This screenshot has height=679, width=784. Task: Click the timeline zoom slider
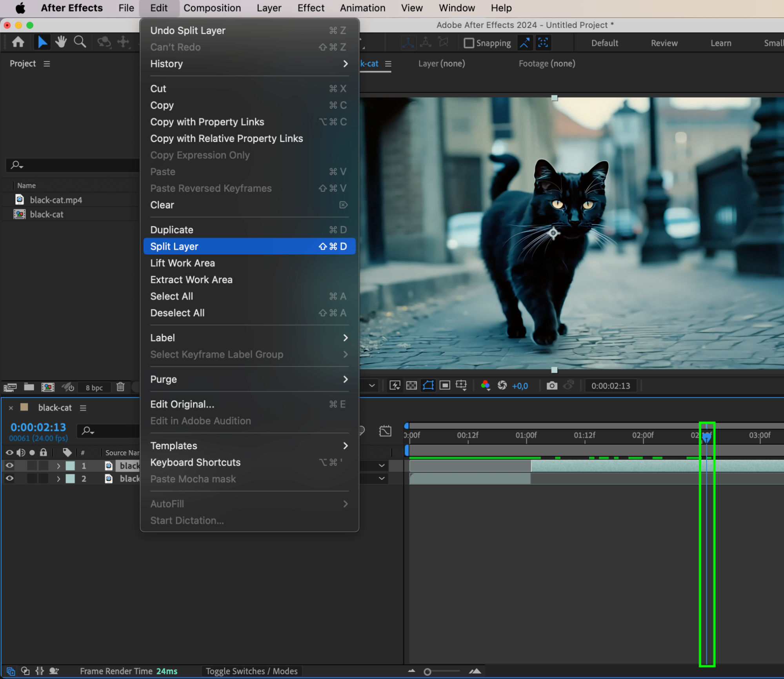(427, 672)
